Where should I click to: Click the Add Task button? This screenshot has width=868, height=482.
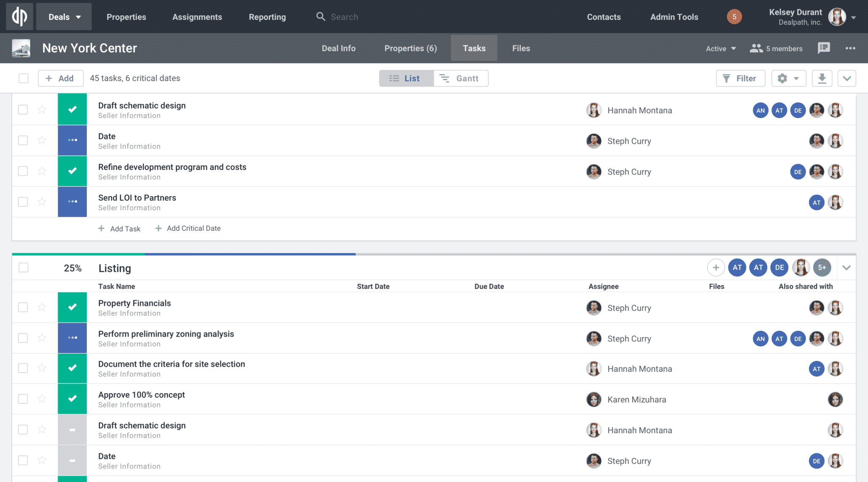coord(120,228)
